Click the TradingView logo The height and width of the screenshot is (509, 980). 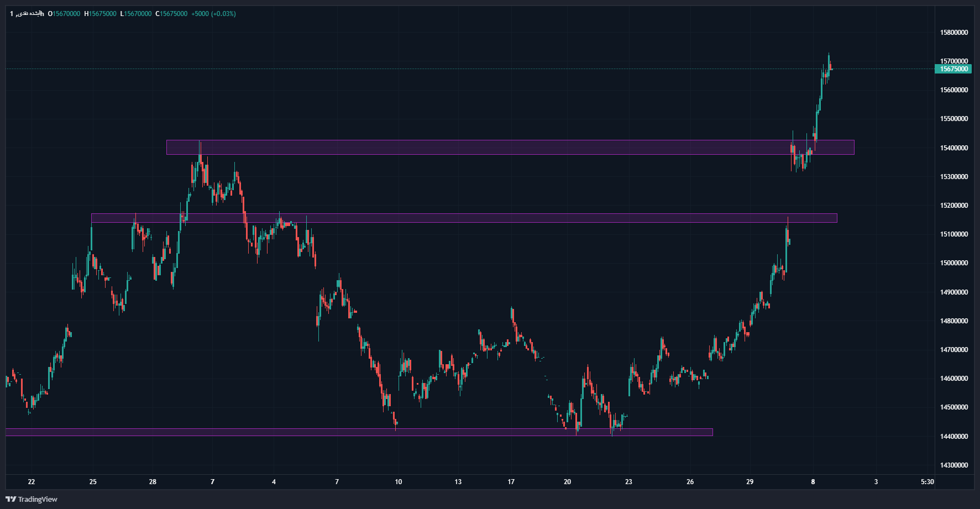tap(32, 499)
